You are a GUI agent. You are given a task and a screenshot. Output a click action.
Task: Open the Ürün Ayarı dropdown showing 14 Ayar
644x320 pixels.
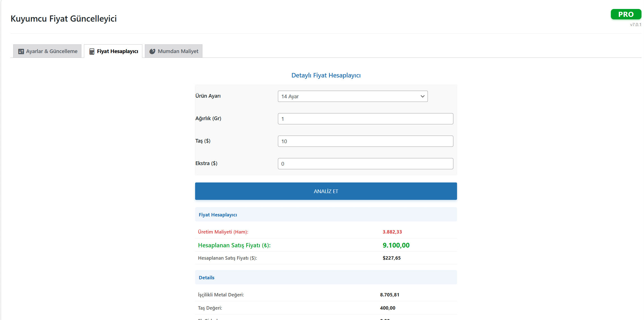click(353, 96)
